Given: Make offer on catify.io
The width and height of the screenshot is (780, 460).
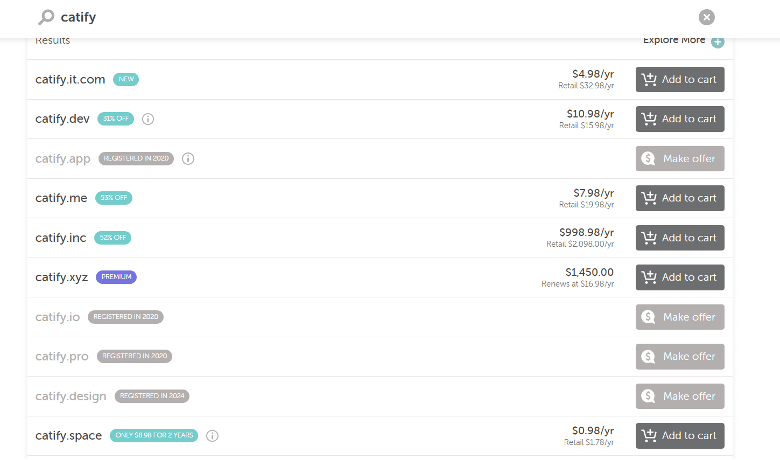Looking at the screenshot, I should (x=680, y=317).
